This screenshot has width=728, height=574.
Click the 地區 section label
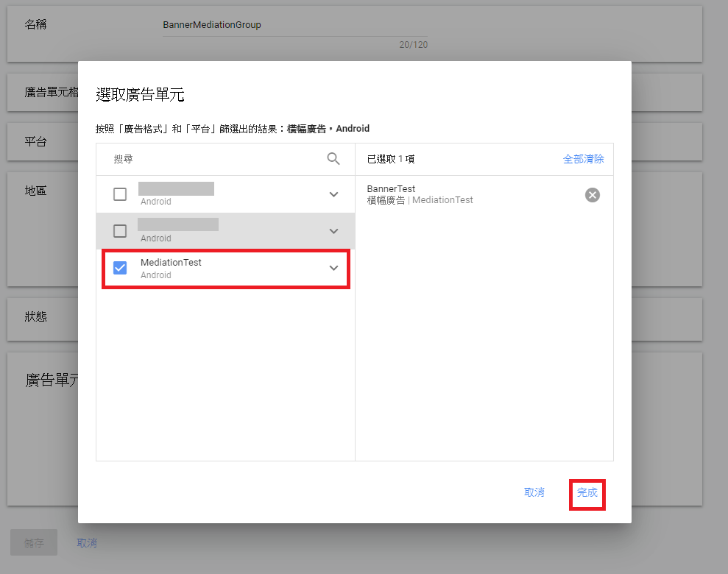[36, 191]
